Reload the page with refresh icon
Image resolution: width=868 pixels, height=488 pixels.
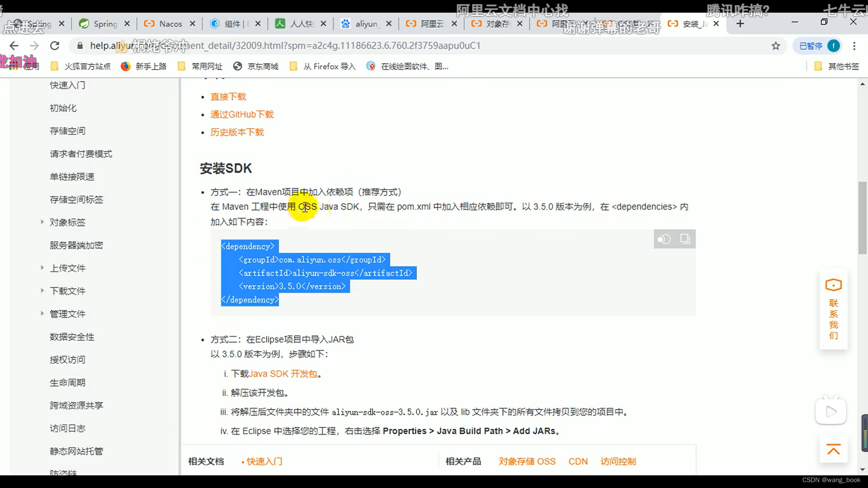55,46
